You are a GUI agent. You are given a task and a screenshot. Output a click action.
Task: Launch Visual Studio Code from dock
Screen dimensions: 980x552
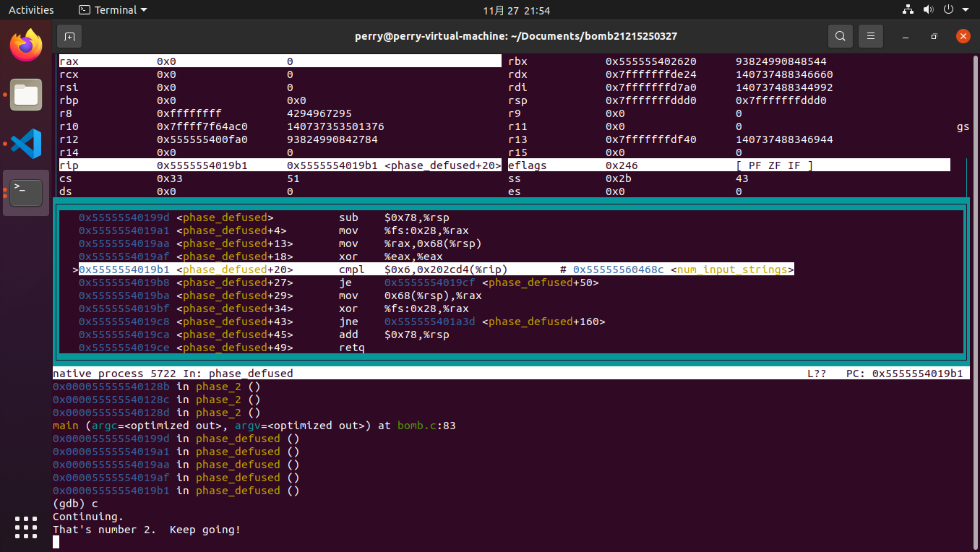(x=26, y=144)
